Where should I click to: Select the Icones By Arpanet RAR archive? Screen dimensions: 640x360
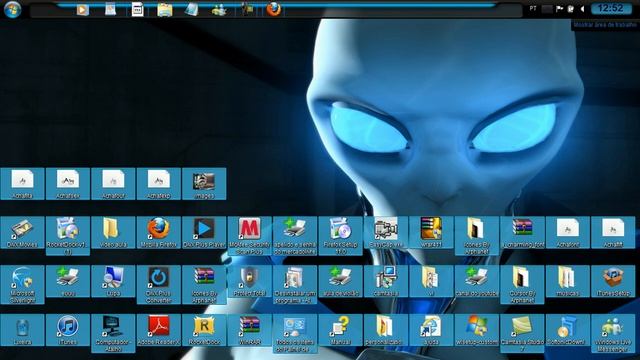(204, 284)
